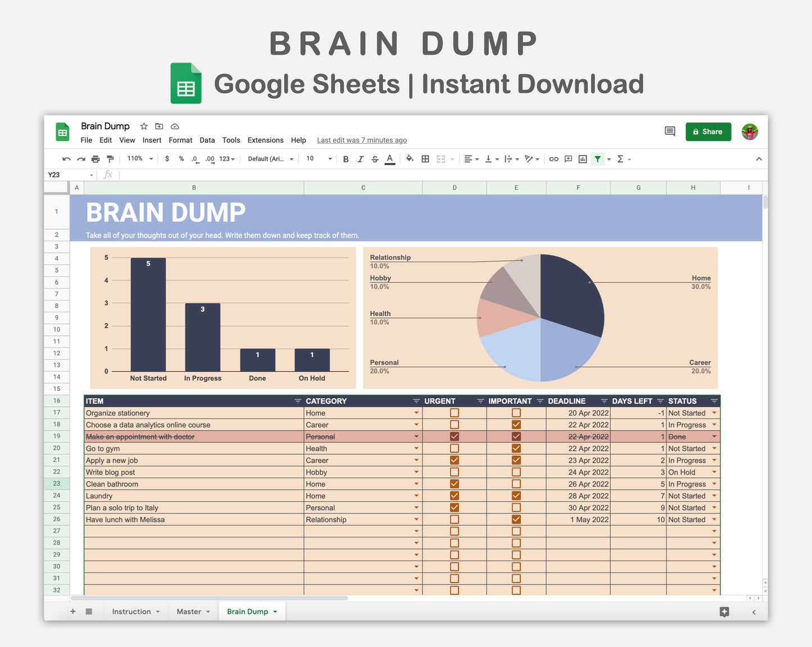Viewport: 812px width, 647px height.
Task: Create a filter
Action: [597, 159]
